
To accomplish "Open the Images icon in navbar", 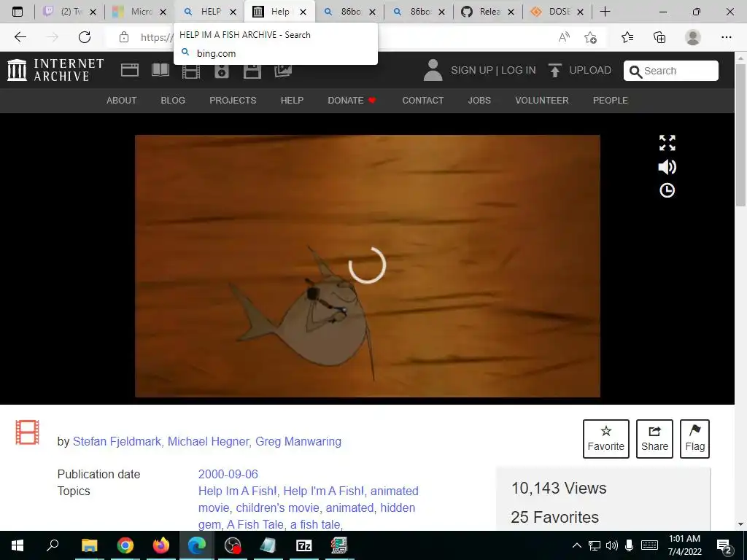I will click(x=283, y=71).
